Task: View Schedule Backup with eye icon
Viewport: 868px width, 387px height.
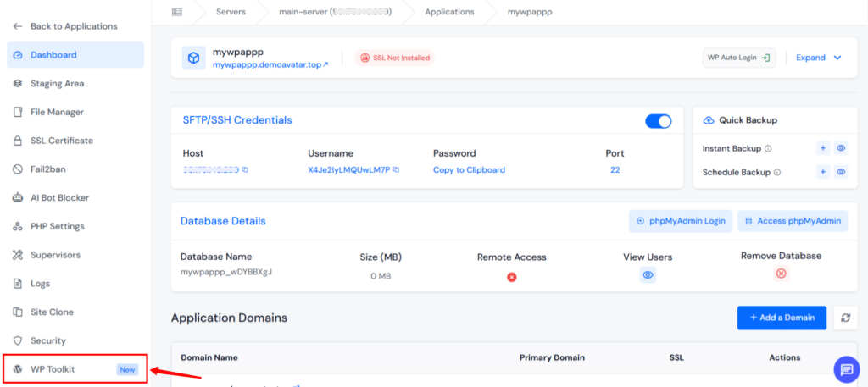Action: point(841,172)
